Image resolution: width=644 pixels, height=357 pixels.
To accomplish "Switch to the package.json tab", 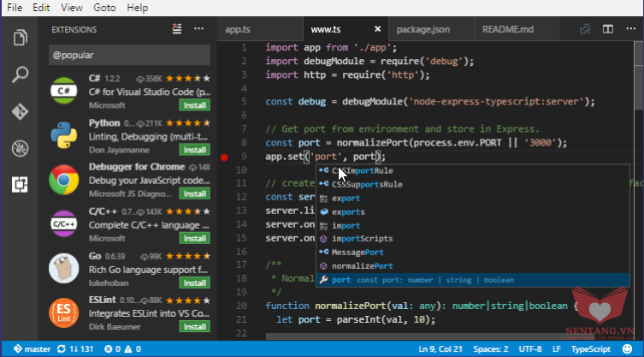I will click(422, 29).
